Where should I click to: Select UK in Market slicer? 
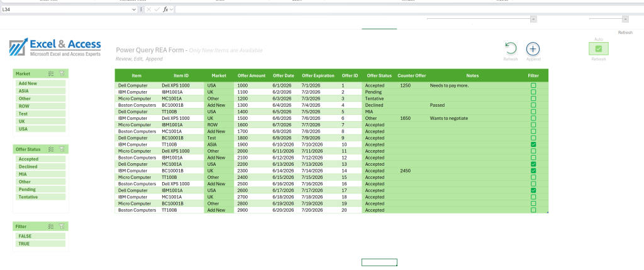pos(41,121)
